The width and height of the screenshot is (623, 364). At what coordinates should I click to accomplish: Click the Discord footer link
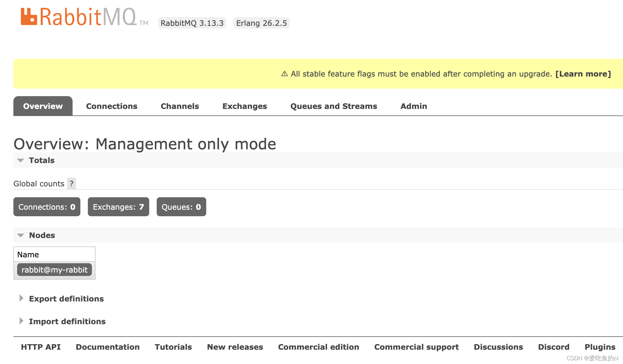[x=554, y=347]
